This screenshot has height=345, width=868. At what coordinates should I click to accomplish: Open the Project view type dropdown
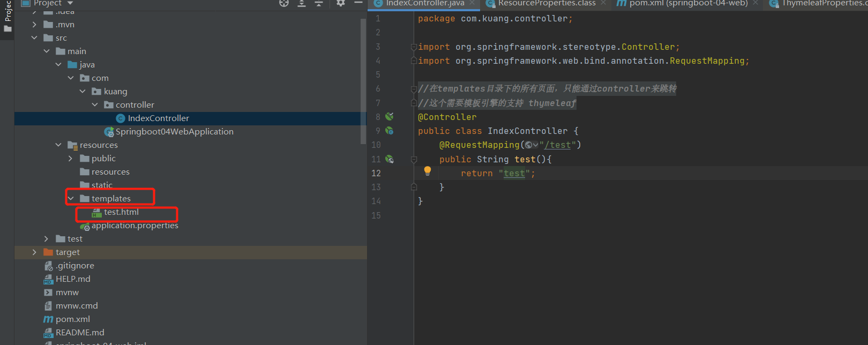coord(70,3)
